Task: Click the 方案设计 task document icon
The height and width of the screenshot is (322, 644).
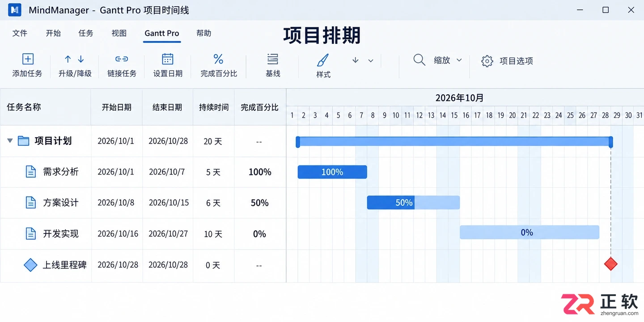Action: point(30,203)
